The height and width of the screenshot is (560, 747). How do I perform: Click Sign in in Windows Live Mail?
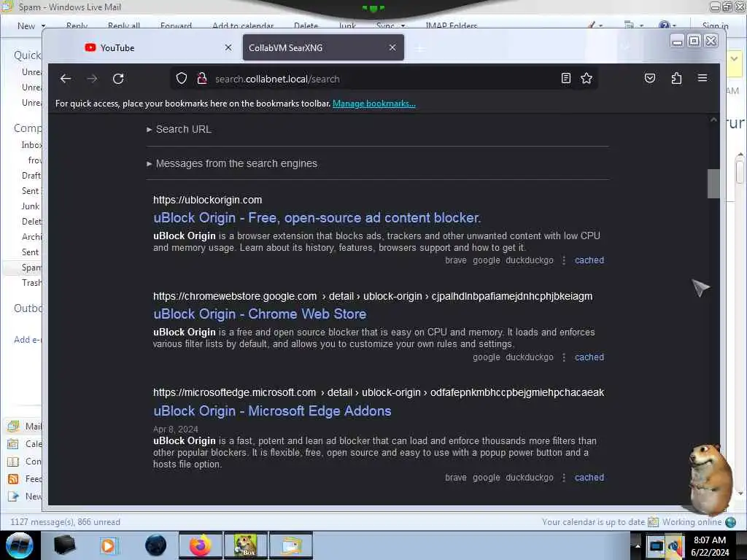point(715,26)
